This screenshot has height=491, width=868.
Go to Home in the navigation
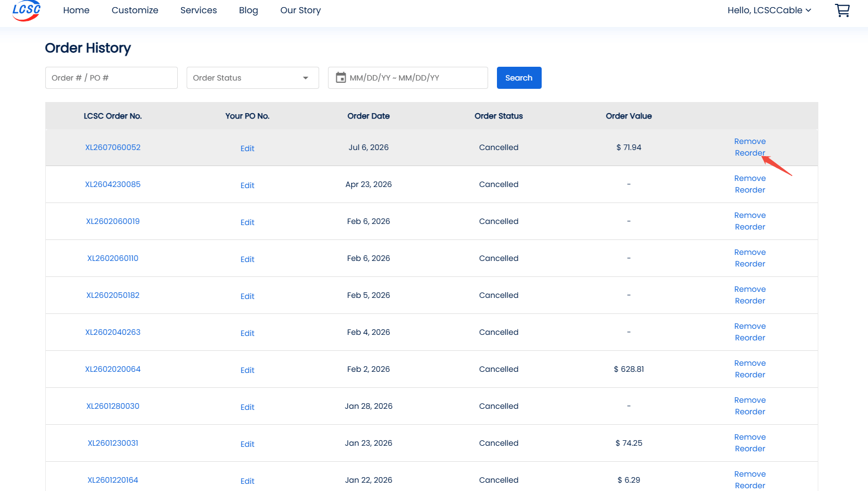coord(76,10)
